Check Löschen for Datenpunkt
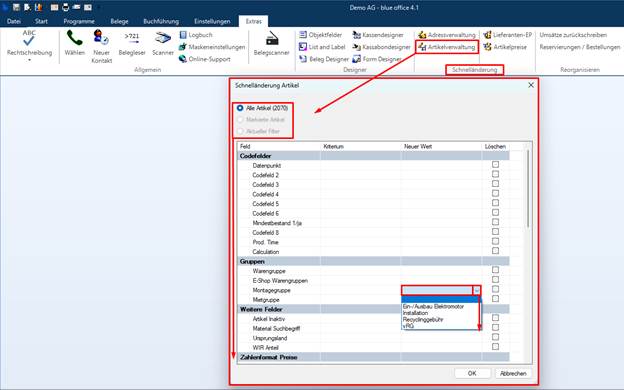This screenshot has height=390, width=624. 495,164
